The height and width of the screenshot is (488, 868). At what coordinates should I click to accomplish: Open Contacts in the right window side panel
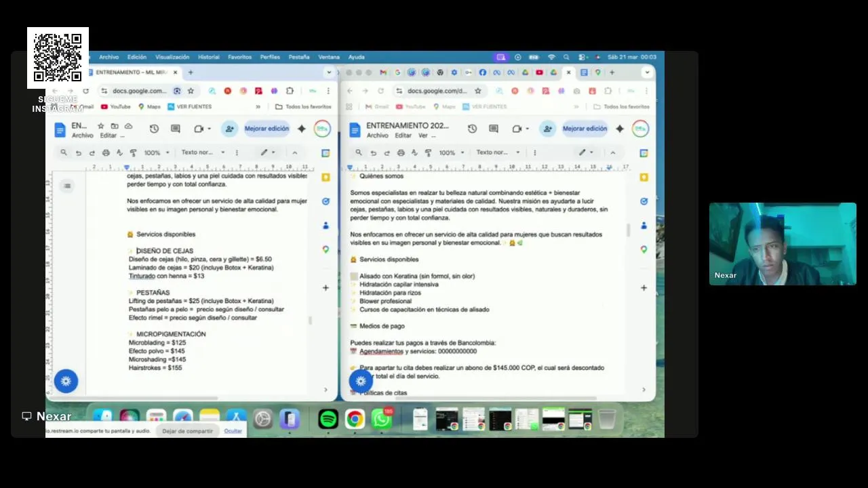pyautogui.click(x=644, y=225)
